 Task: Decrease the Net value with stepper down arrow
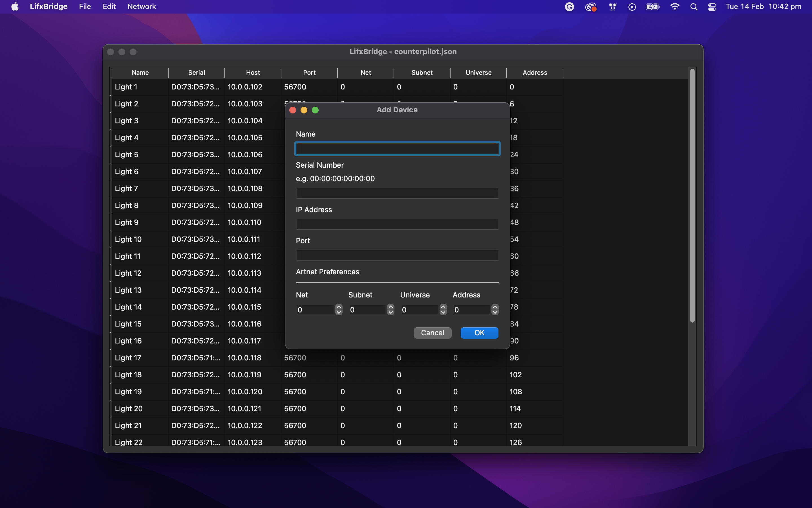[x=339, y=312]
